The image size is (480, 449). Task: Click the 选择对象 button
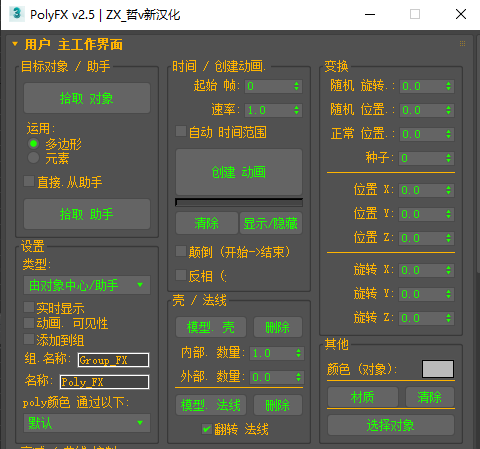[x=391, y=425]
